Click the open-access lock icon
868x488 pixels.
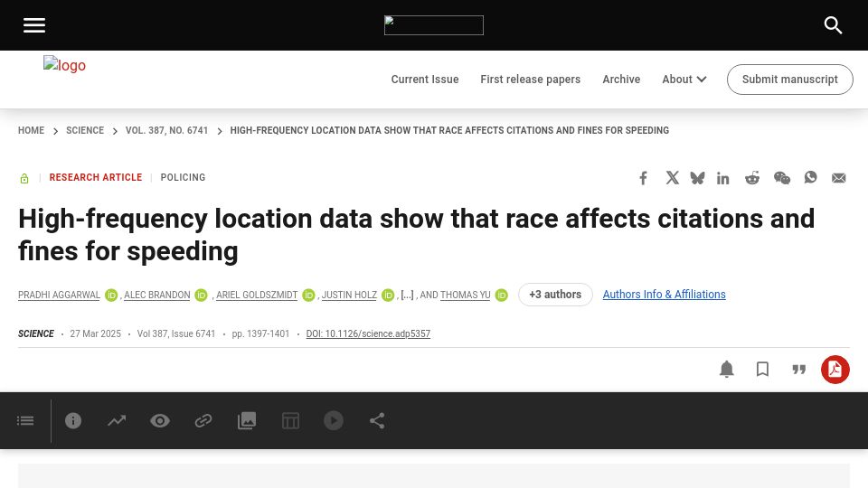tap(24, 178)
